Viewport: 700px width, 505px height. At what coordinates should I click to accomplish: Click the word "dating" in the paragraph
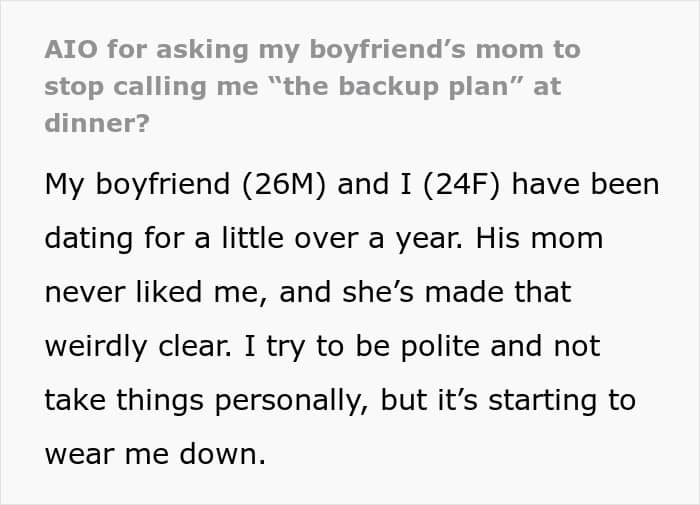(x=89, y=238)
